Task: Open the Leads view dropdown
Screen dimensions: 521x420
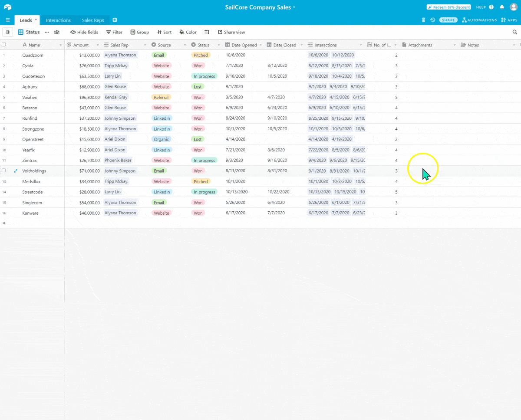Action: (x=36, y=20)
